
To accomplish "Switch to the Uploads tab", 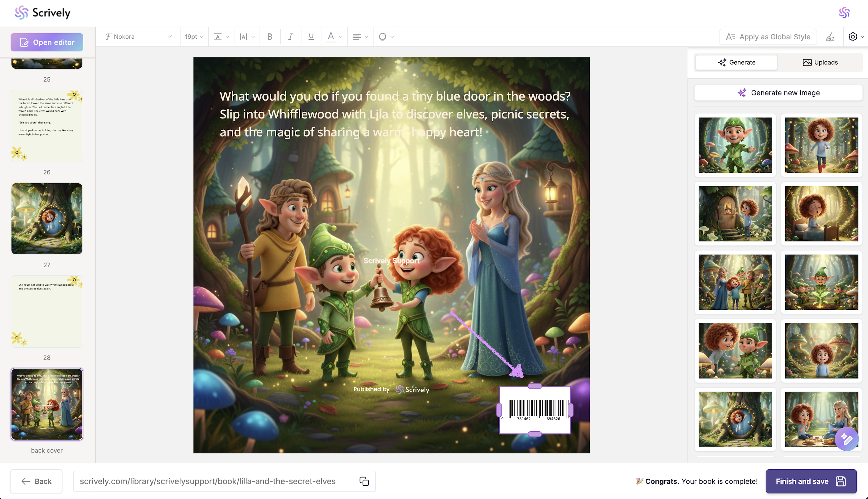I will 820,62.
